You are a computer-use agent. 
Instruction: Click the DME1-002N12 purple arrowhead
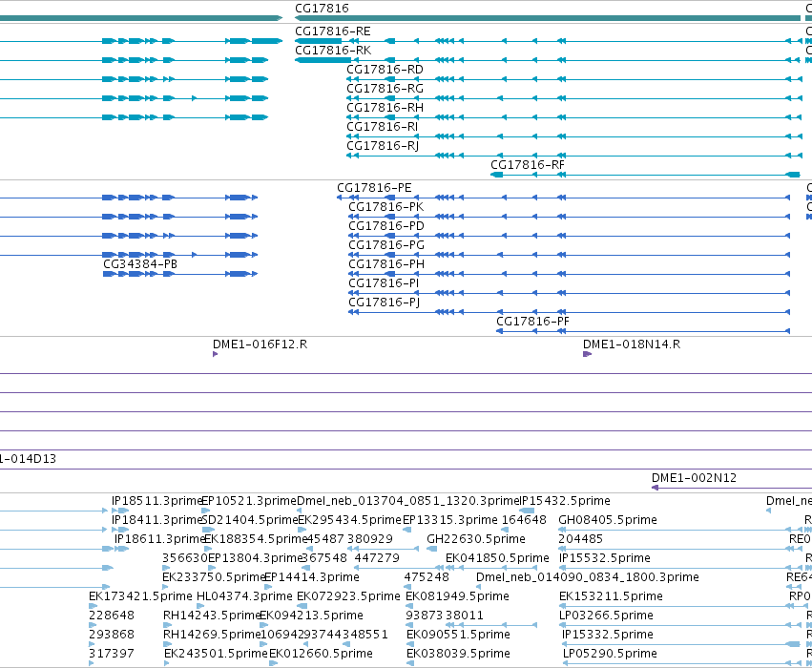pyautogui.click(x=656, y=488)
